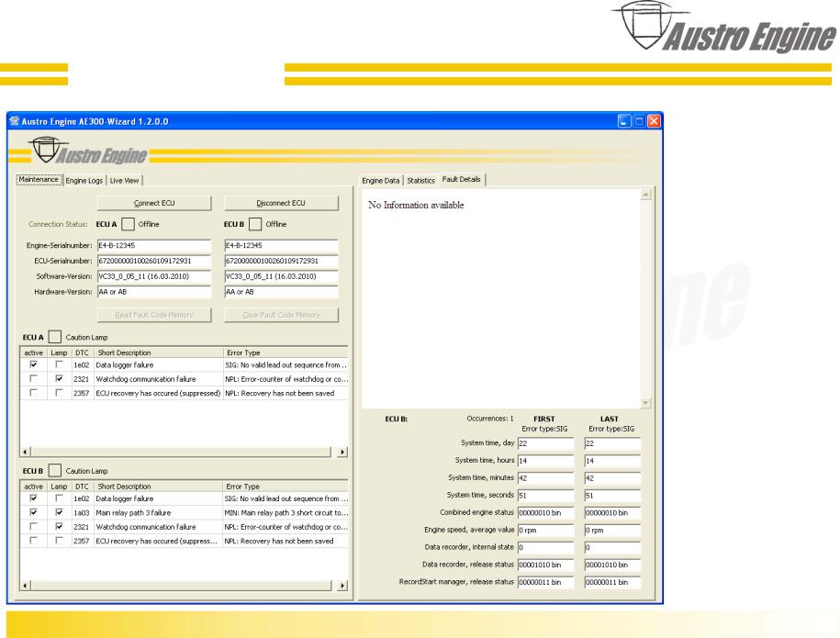The width and height of the screenshot is (840, 638).
Task: Click ECU B table scroll right arrow
Action: click(342, 586)
